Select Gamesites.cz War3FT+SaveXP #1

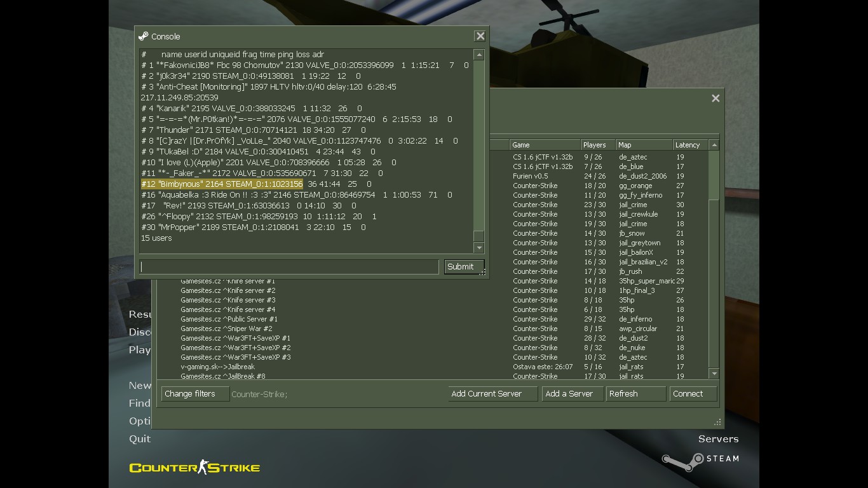tap(236, 338)
